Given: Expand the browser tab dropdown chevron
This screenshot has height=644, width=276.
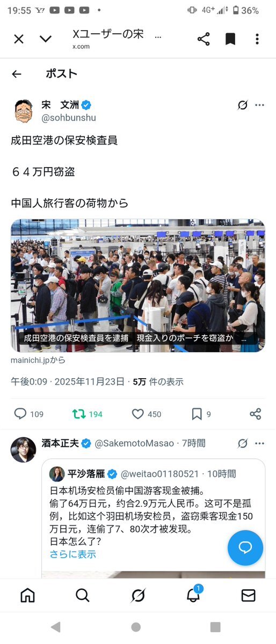Looking at the screenshot, I should pos(46,39).
